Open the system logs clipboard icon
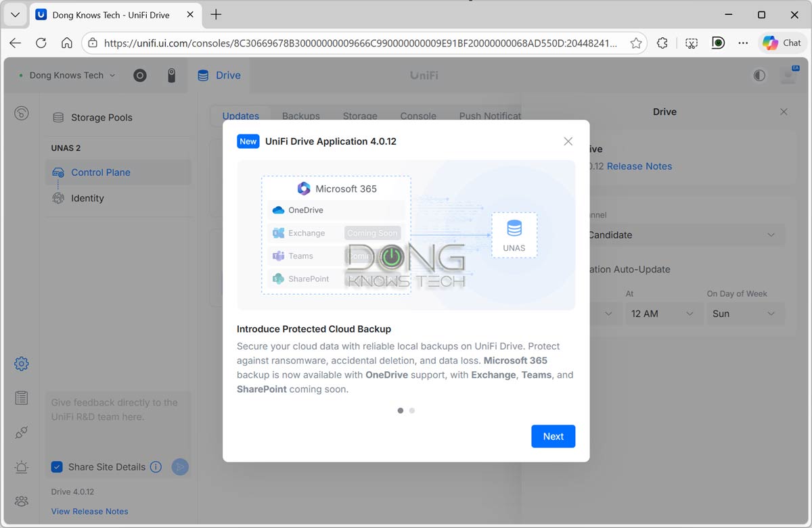The width and height of the screenshot is (812, 528). coord(21,398)
